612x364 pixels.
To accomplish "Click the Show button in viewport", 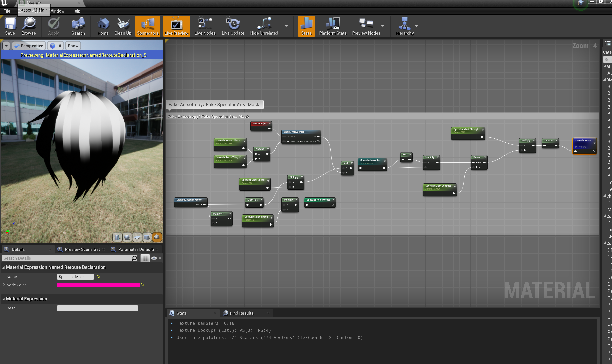I will pyautogui.click(x=73, y=46).
